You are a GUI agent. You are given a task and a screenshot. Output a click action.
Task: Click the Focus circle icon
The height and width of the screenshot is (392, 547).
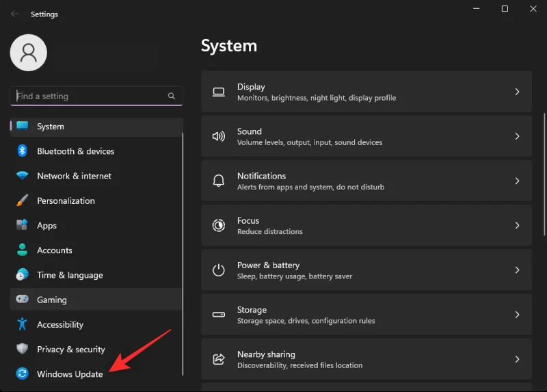(x=219, y=226)
